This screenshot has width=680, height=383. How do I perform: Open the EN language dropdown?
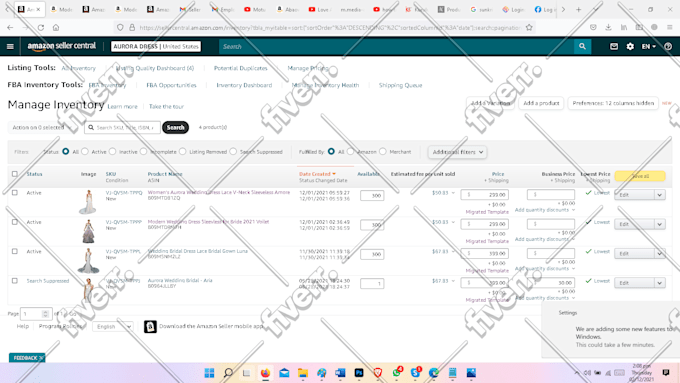click(648, 46)
